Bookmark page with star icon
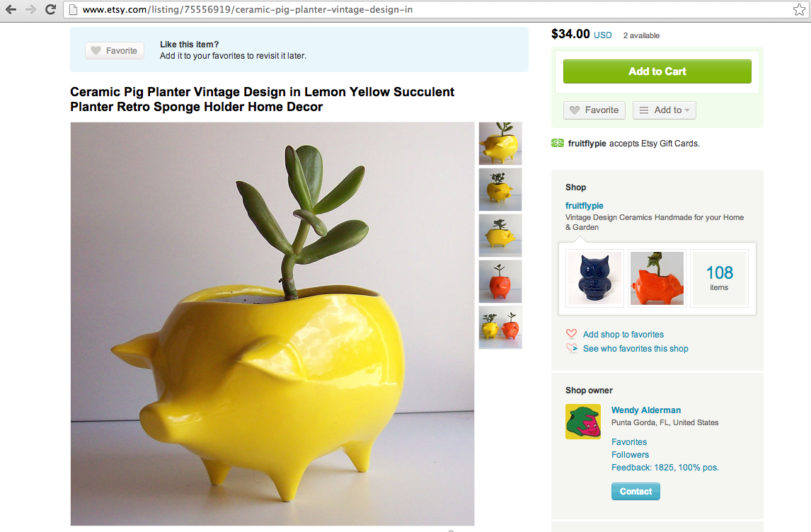This screenshot has height=532, width=811. coord(799,10)
